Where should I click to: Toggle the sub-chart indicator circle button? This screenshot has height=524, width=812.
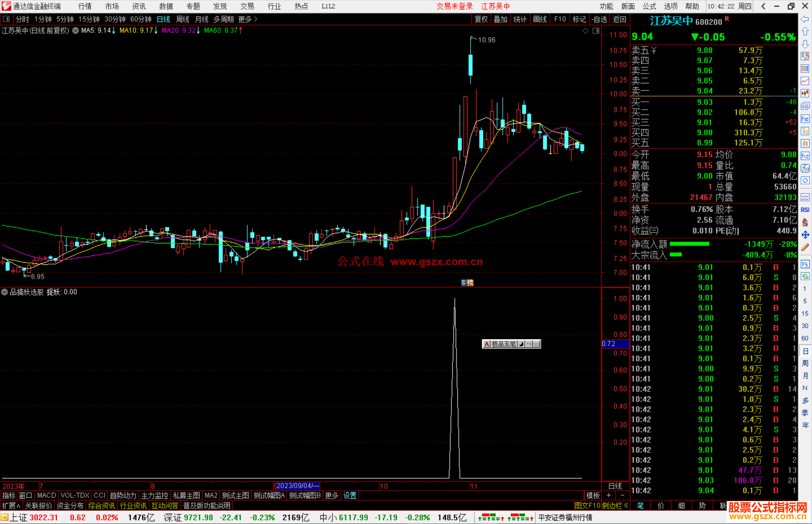click(x=5, y=292)
